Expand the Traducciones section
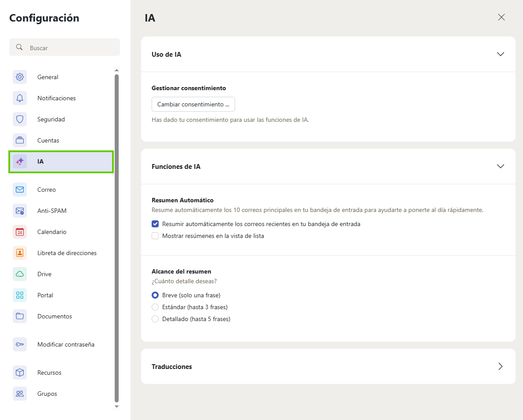This screenshot has height=420, width=523. [500, 366]
